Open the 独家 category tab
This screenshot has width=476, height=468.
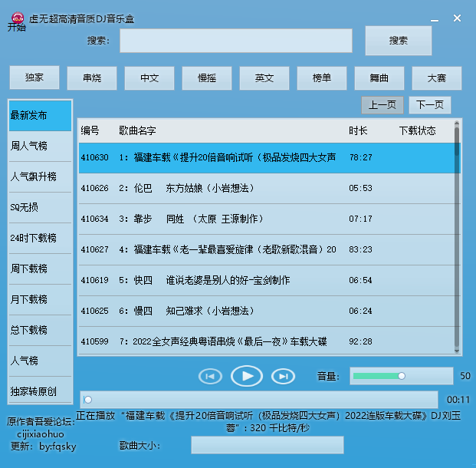coord(34,77)
